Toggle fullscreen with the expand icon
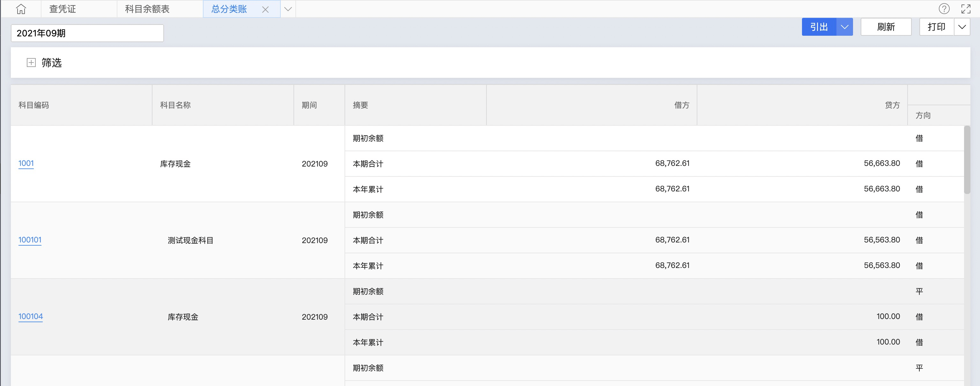Screen dimensions: 980x386 (966, 9)
